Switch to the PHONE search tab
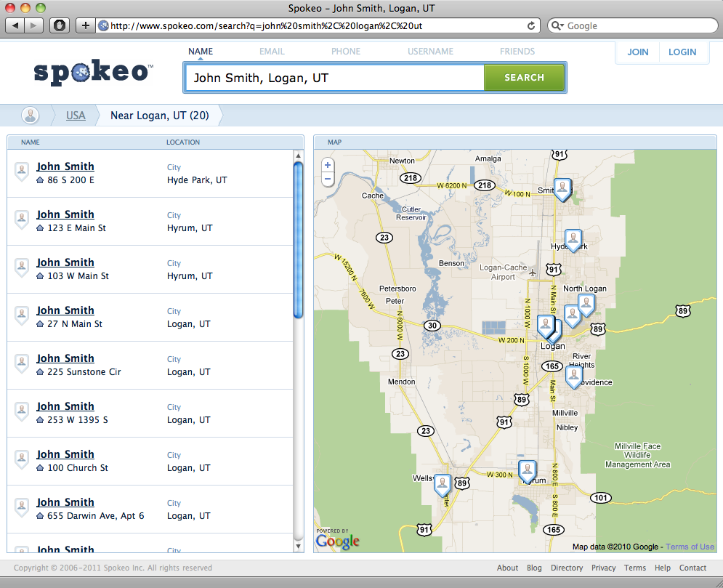 (x=346, y=51)
